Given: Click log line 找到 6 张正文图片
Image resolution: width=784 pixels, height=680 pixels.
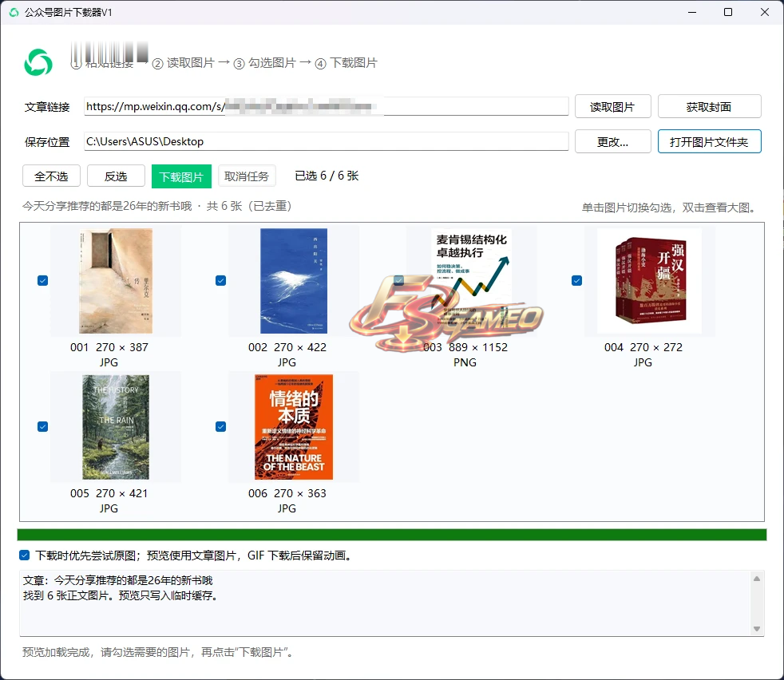Looking at the screenshot, I should click(120, 595).
